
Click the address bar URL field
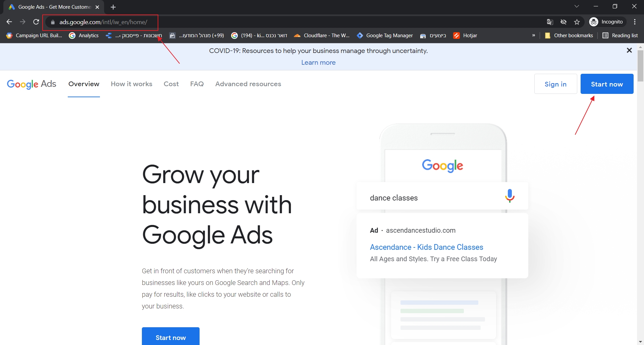click(268, 22)
